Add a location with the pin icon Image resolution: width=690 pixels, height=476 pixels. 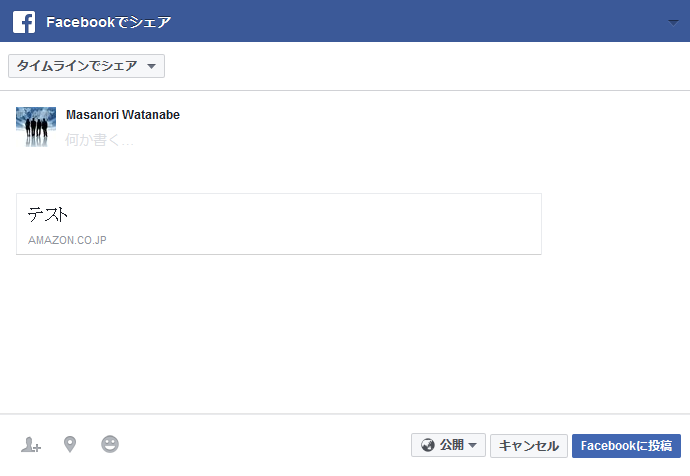pos(70,444)
